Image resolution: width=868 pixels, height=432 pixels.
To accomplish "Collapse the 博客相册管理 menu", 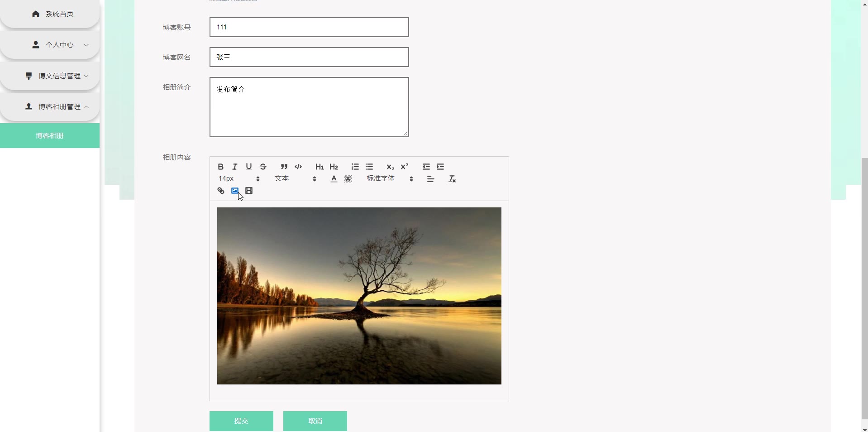I will pos(50,106).
